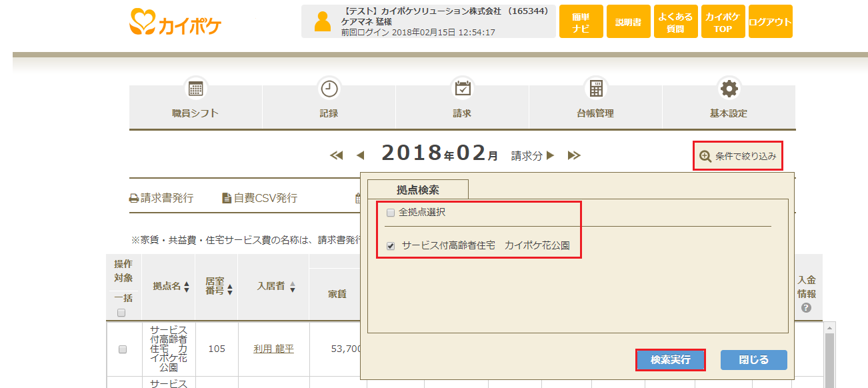Open the 説明書 button
The height and width of the screenshot is (388, 868).
(628, 22)
